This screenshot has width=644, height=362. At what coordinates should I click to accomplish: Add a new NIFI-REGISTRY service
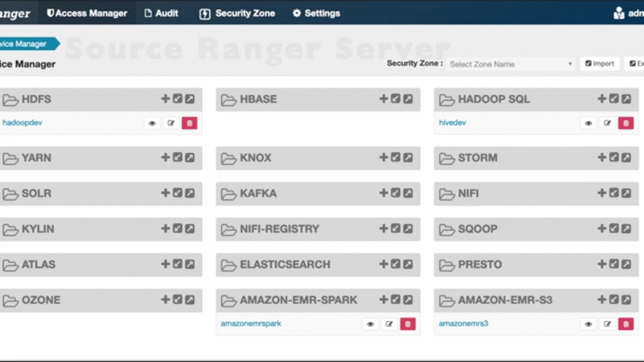pyautogui.click(x=384, y=228)
